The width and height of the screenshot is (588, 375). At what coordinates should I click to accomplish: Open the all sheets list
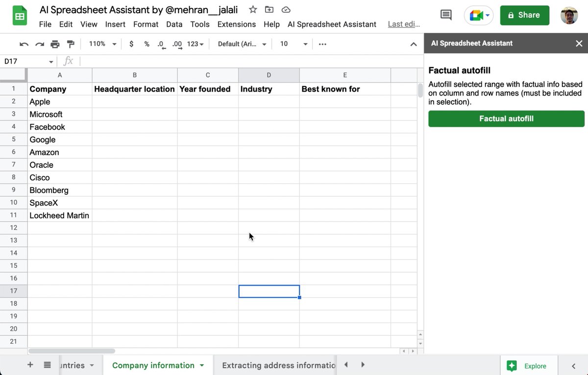tap(47, 365)
